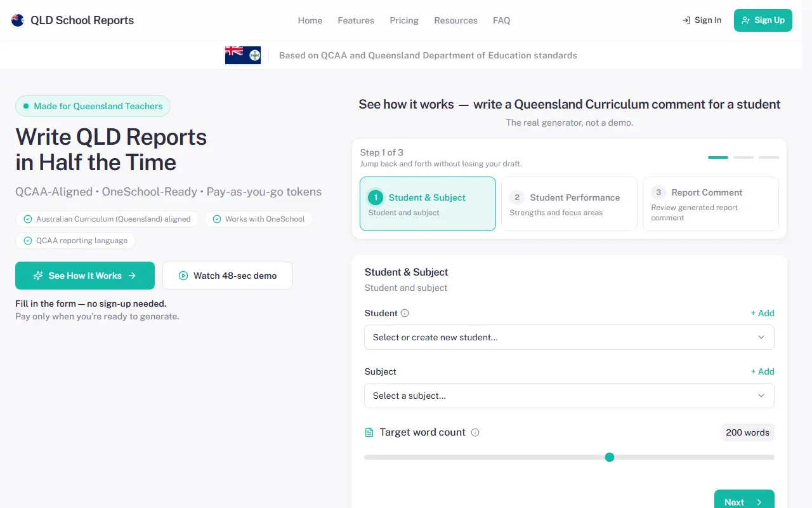Click the checkmark icon on Australian Curriculum aligned

tap(28, 219)
